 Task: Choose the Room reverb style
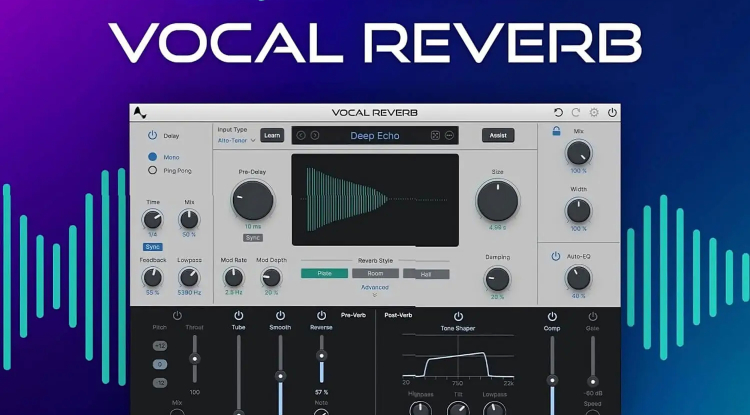(x=375, y=273)
